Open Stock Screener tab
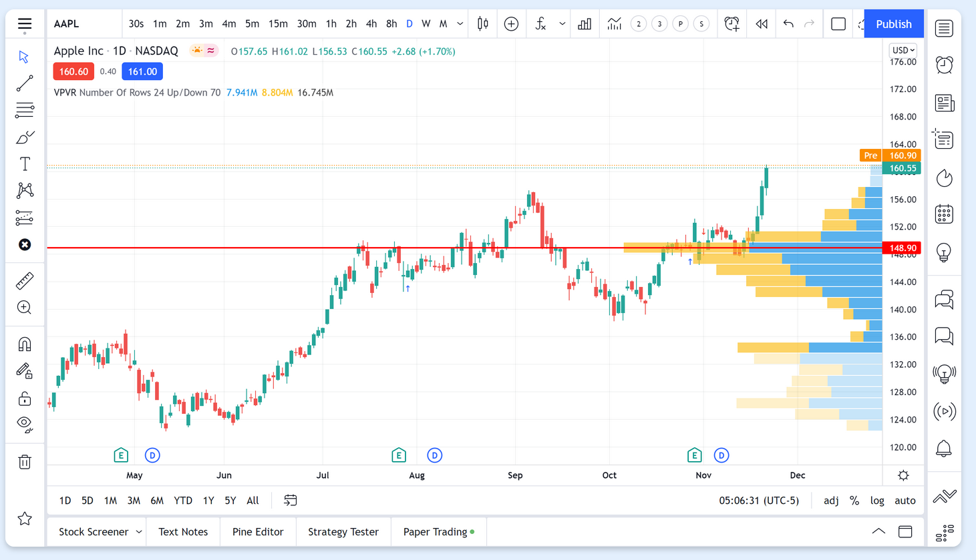Screen dimensions: 976x560 point(94,532)
